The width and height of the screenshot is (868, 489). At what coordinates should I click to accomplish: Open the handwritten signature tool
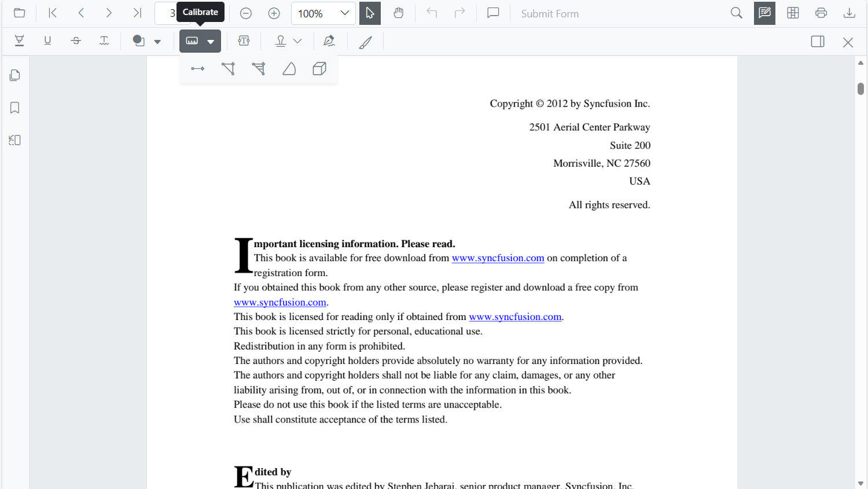pos(329,41)
